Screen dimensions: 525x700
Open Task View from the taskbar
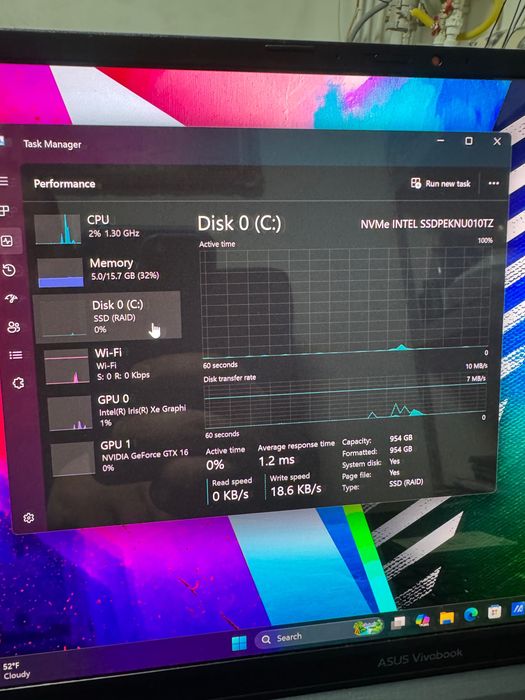click(398, 623)
